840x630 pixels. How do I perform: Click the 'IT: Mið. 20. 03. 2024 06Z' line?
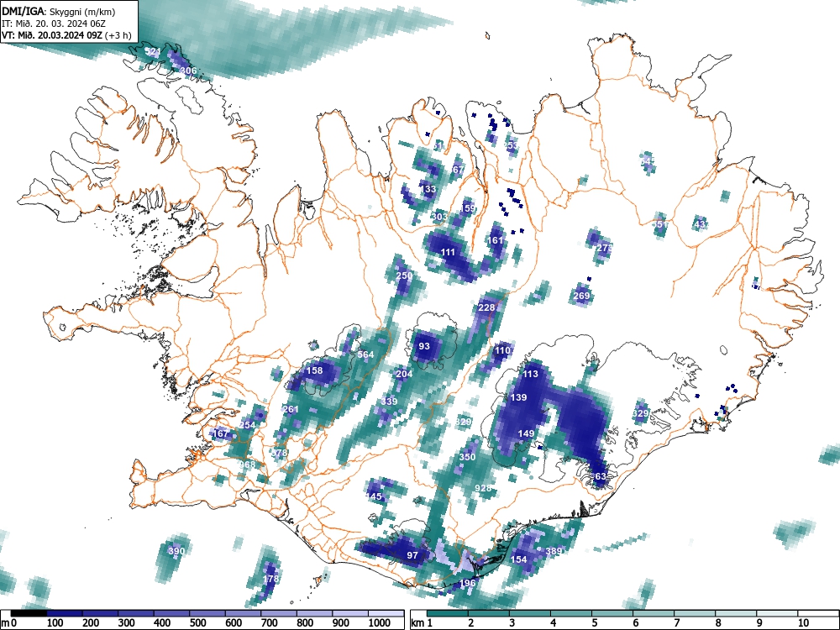pos(54,24)
